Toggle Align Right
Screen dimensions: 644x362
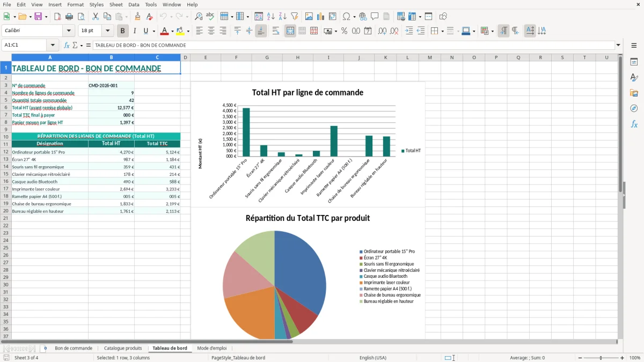(x=223, y=31)
